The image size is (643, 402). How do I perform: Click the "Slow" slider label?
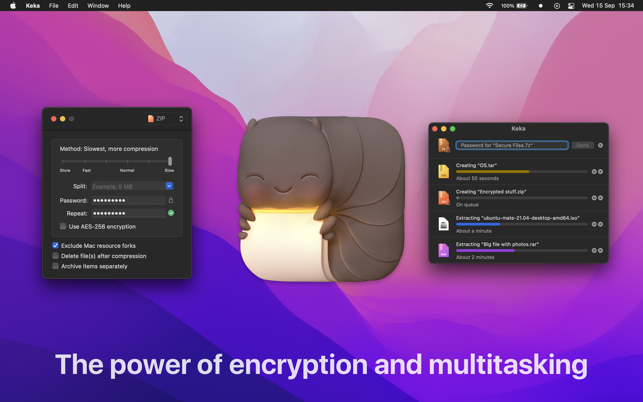[169, 170]
